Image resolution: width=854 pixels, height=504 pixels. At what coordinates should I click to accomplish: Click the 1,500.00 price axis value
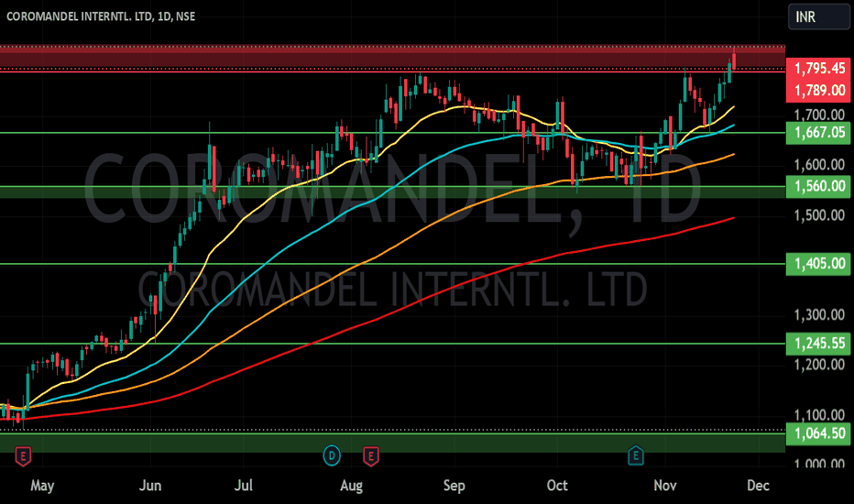point(819,215)
